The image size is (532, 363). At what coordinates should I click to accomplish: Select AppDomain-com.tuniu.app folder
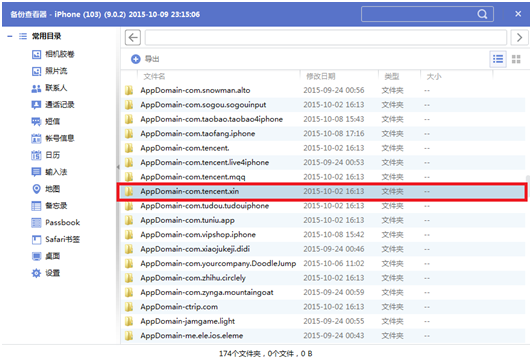click(x=323, y=220)
